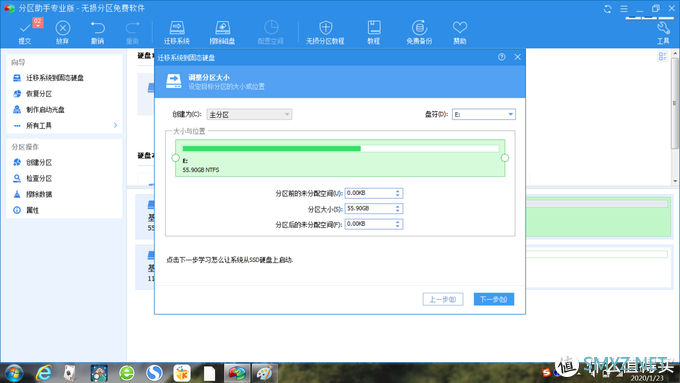Toggle the view layout icon near scrollbar
Viewport: 680px width, 383px height.
662,56
